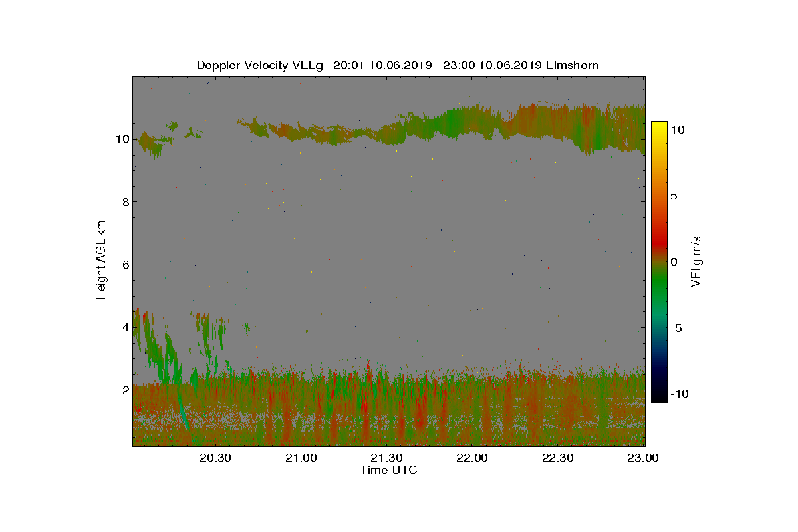Click the colorbar value 10 label
This screenshot has width=798, height=532.
677,130
